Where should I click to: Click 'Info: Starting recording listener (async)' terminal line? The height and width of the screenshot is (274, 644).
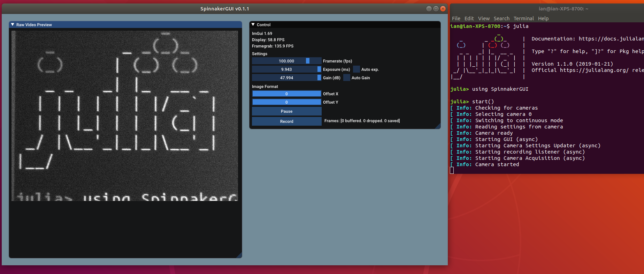[x=517, y=152]
